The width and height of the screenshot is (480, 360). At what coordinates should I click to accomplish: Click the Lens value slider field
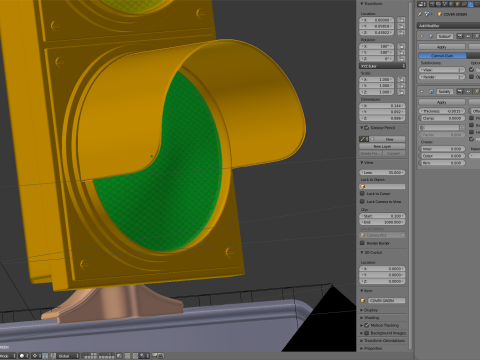(x=382, y=172)
